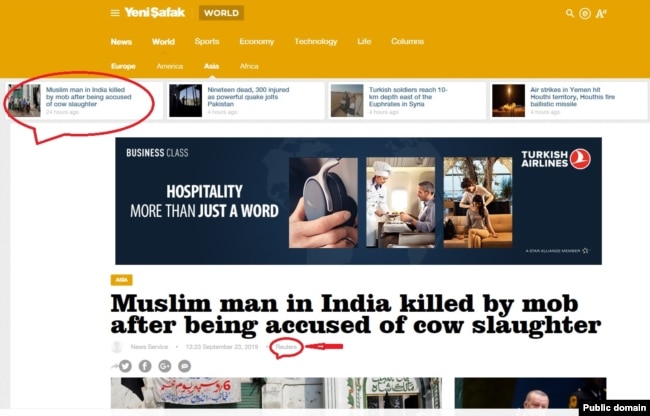Share article via Twitter icon
Screen dimensions: 650x416
pos(125,366)
